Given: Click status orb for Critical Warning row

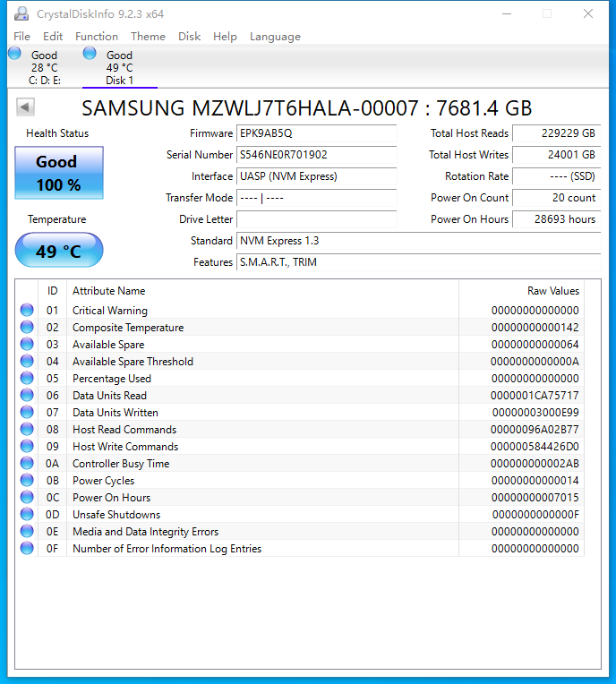Looking at the screenshot, I should click(27, 310).
